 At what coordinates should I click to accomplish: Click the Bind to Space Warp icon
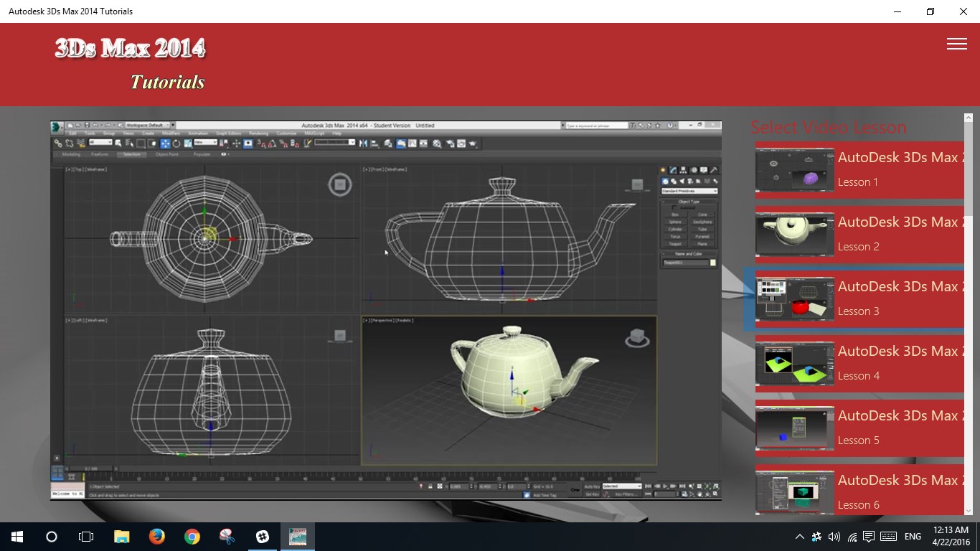point(81,143)
